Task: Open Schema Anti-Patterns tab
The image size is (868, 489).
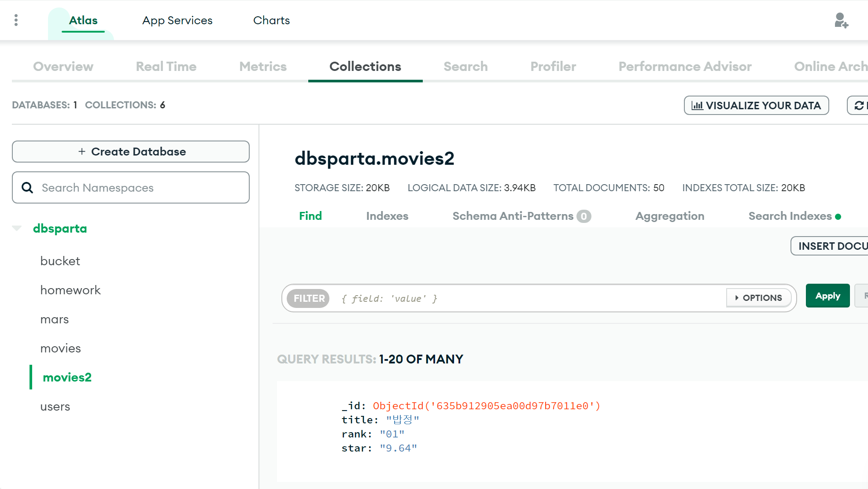Action: click(x=522, y=216)
